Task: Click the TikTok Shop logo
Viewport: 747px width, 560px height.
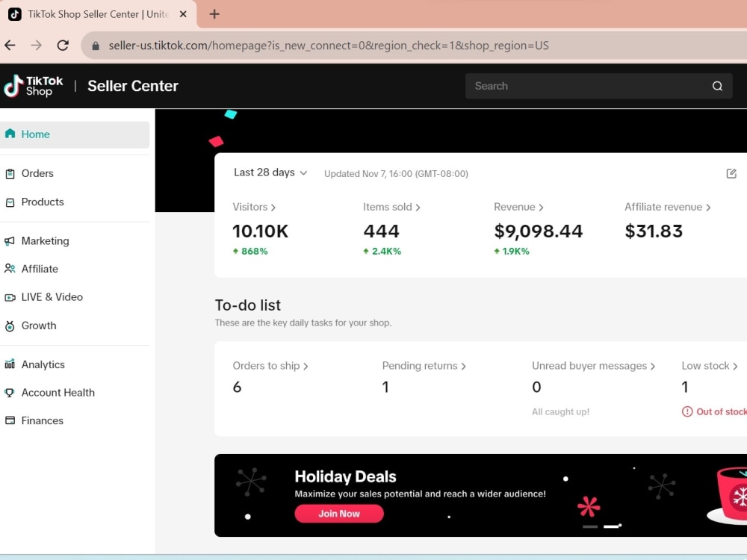Action: (x=34, y=86)
